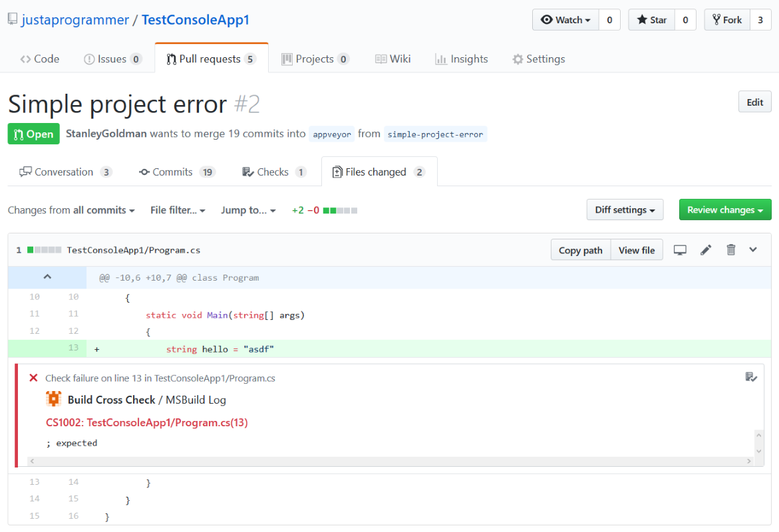Open the Pull requests tab
The width and height of the screenshot is (779, 532).
212,59
